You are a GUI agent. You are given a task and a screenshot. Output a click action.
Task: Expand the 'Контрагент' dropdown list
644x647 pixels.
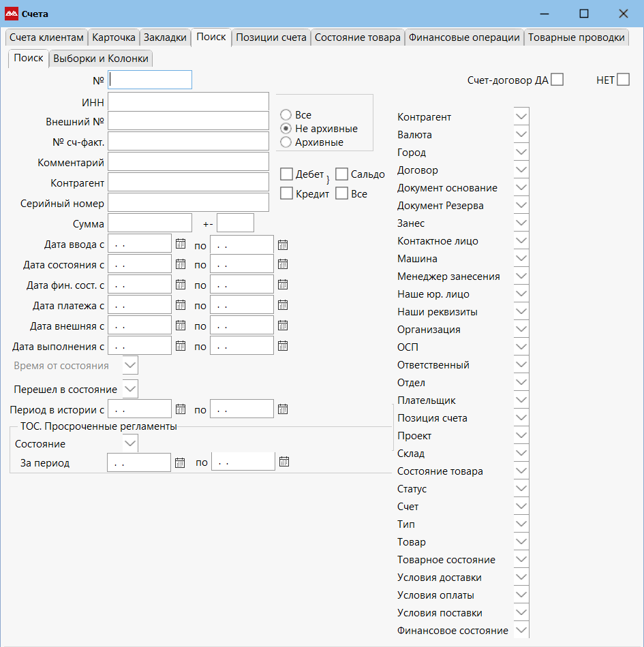[521, 117]
